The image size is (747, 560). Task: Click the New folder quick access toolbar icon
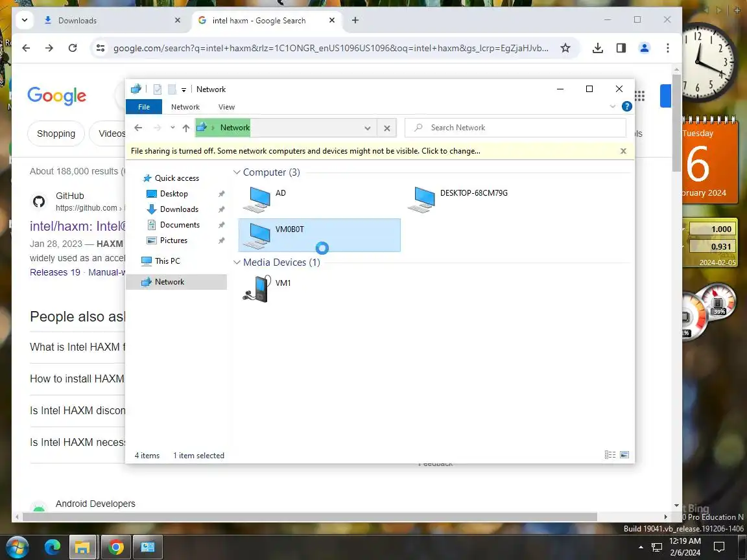(x=172, y=89)
